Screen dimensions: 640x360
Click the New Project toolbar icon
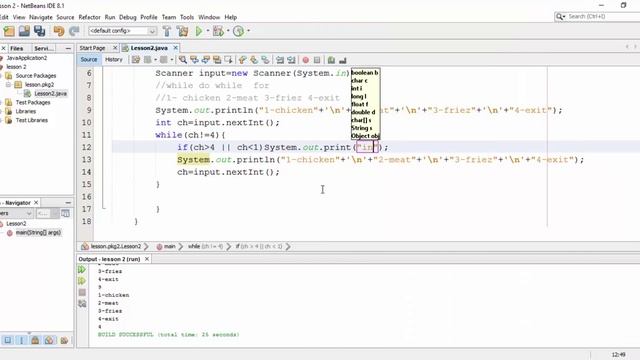coord(9,31)
